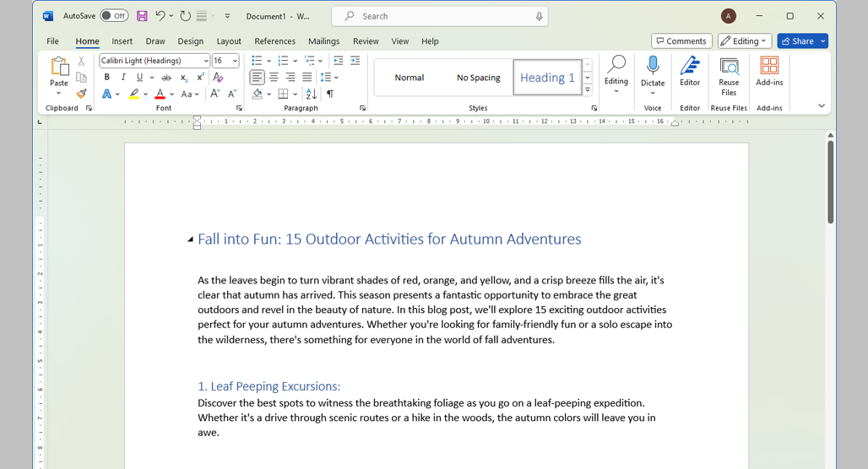Switch to the Insert tab
868x469 pixels.
tap(122, 41)
